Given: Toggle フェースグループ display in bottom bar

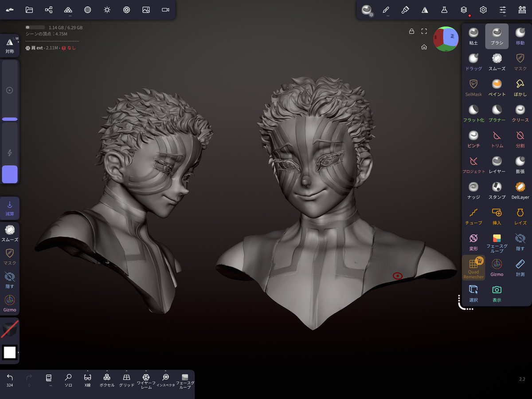Looking at the screenshot, I should (x=185, y=381).
